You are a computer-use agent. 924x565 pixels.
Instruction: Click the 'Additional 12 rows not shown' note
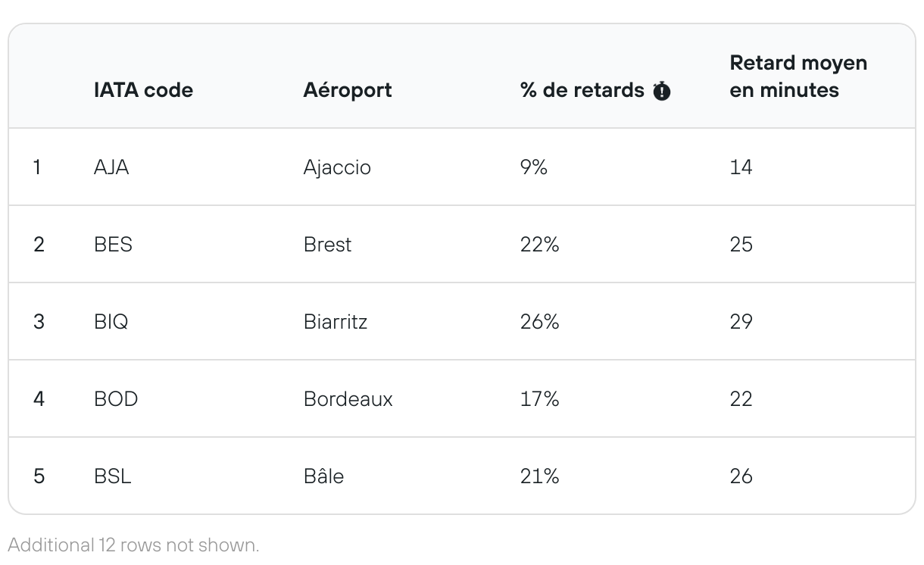133,545
